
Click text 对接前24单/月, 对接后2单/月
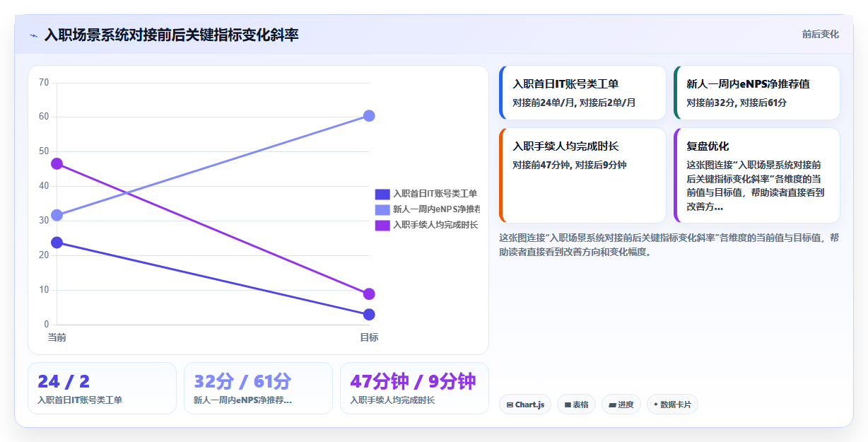[x=574, y=103]
